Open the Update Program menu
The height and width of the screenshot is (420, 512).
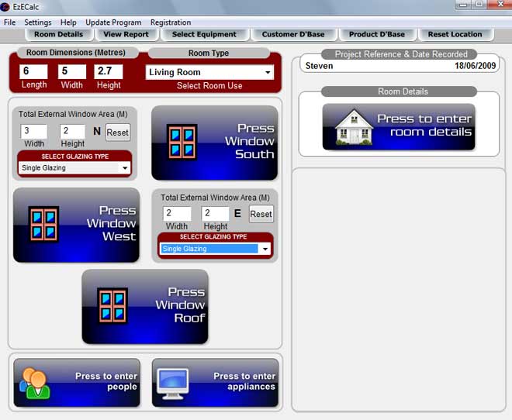(x=113, y=22)
